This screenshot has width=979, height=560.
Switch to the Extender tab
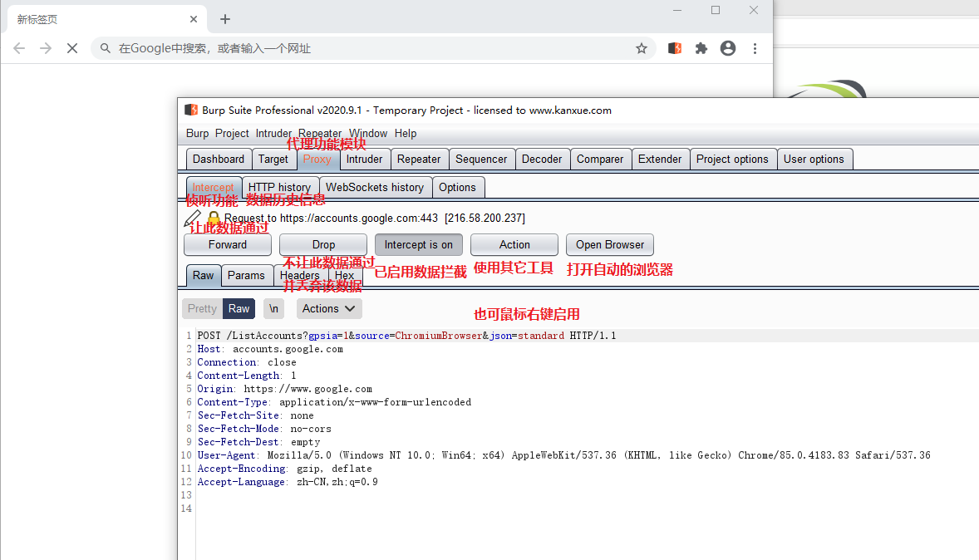(x=660, y=160)
